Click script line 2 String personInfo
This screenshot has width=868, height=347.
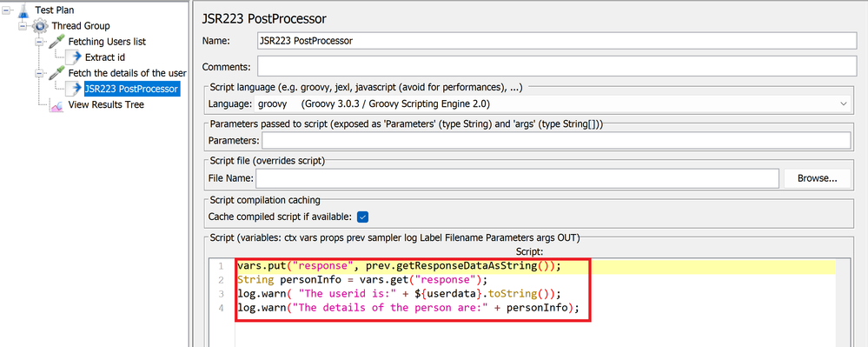(362, 279)
